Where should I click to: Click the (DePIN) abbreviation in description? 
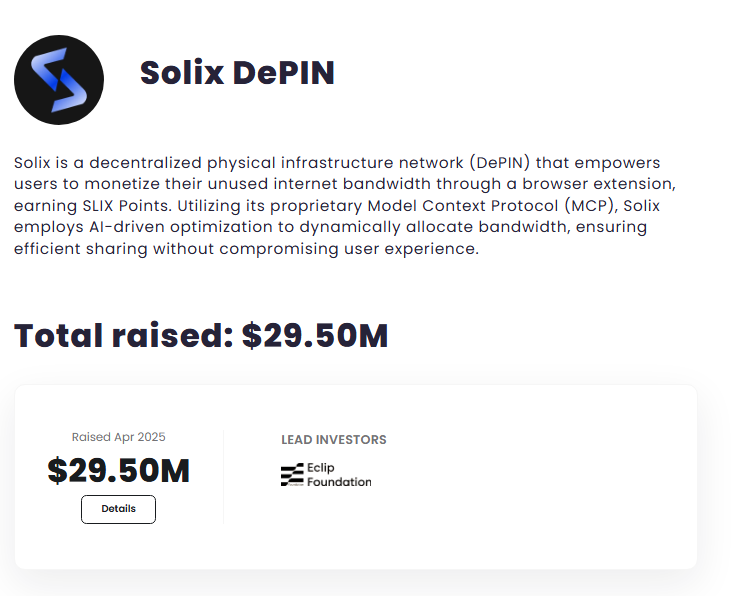[x=500, y=163]
